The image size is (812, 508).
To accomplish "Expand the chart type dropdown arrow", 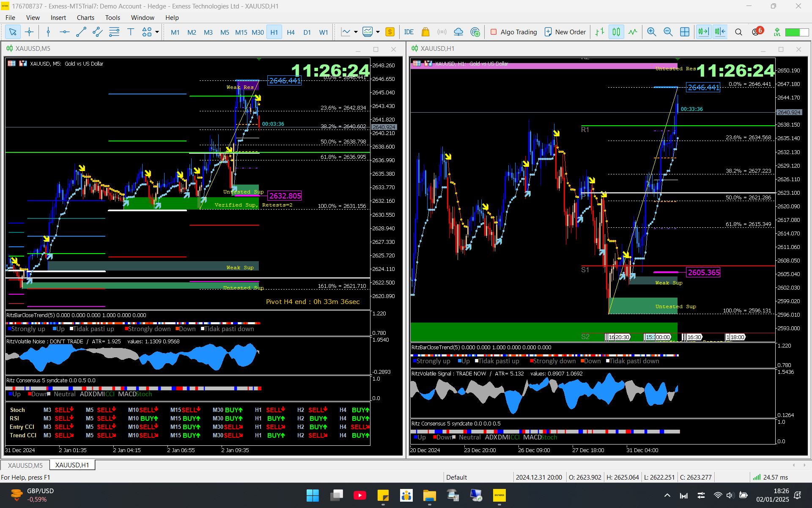I will (356, 32).
